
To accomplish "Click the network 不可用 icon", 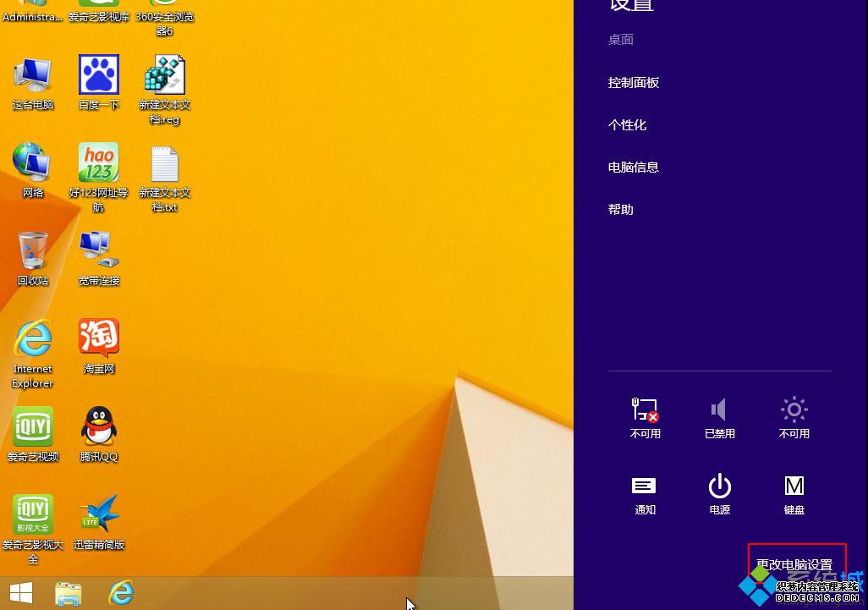I will click(x=645, y=418).
